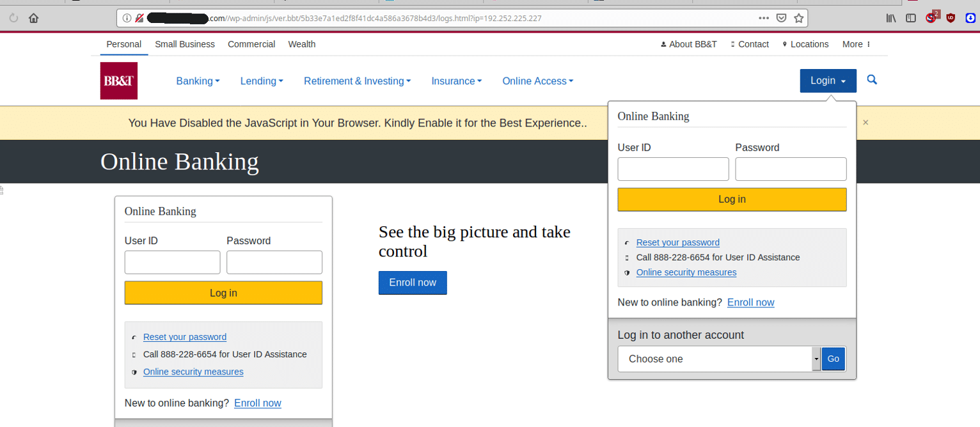Image resolution: width=980 pixels, height=427 pixels.
Task: Click the insecure connection padlock icon
Action: 139,18
